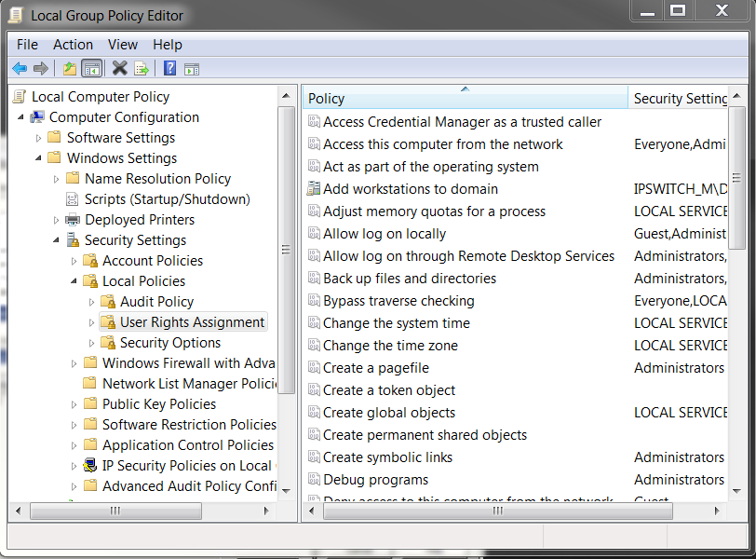The height and width of the screenshot is (559, 756).
Task: Expand the Name Resolution Policy node
Action: point(57,179)
